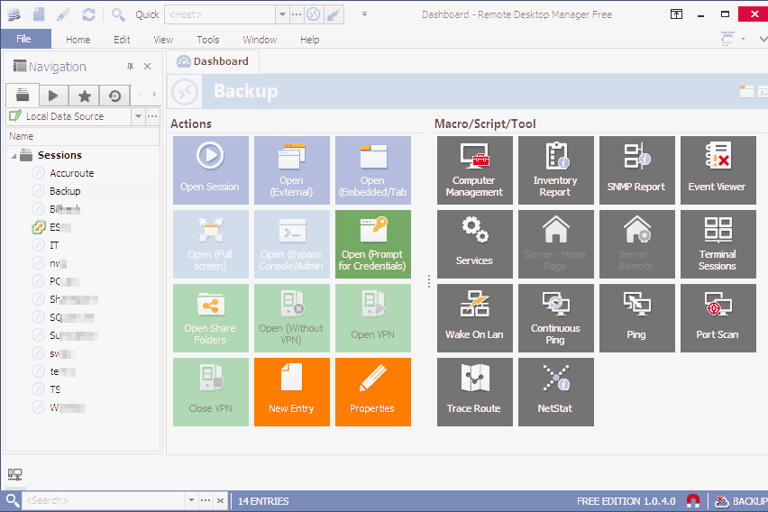768x512 pixels.
Task: Click Open (Prompt for Credentials) tile
Action: 373,244
